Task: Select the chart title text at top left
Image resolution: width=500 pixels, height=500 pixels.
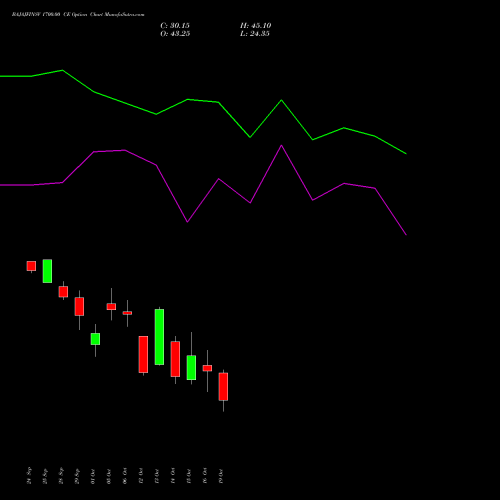Action: tap(78, 15)
